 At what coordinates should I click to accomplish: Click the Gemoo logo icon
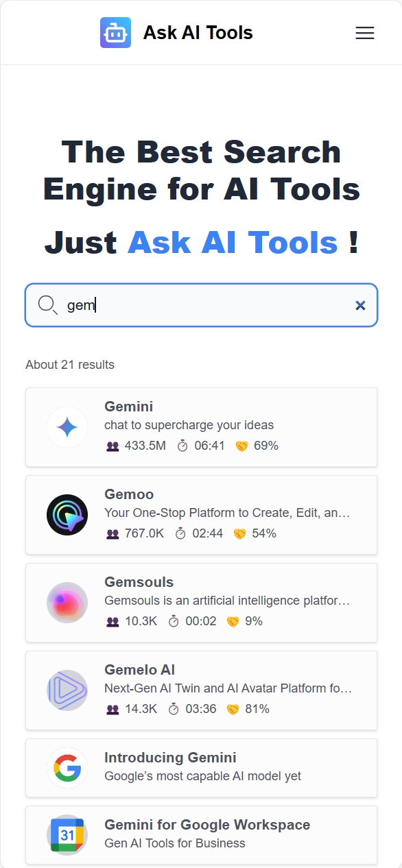(x=67, y=515)
